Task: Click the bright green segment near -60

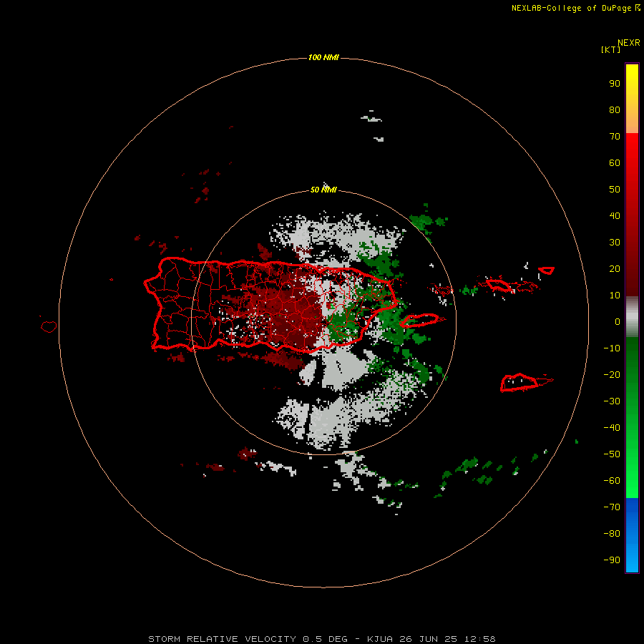Action: (x=632, y=484)
